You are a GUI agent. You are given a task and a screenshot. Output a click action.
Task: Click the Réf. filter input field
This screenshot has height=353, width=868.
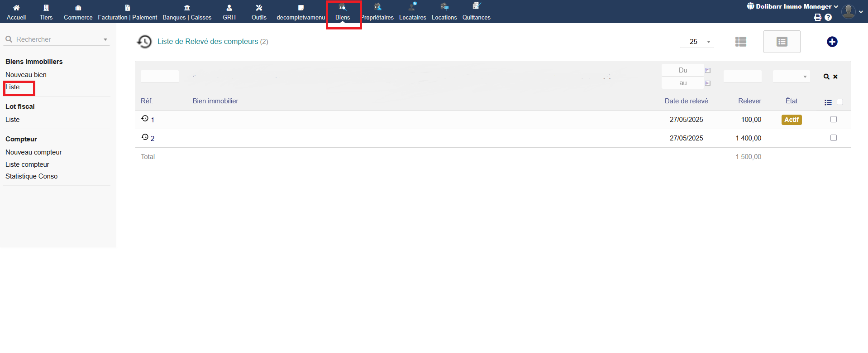coord(159,77)
